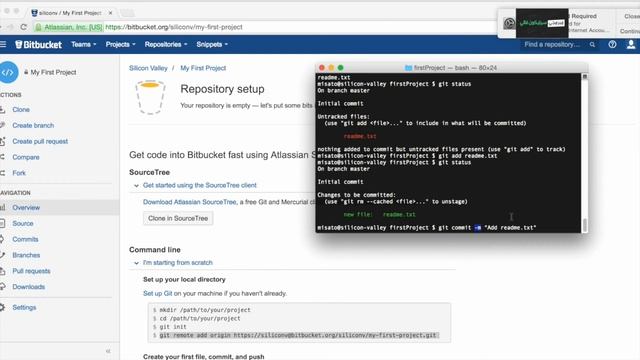Click the Clone icon in sidebar
640x360 pixels.
pos(2,109)
